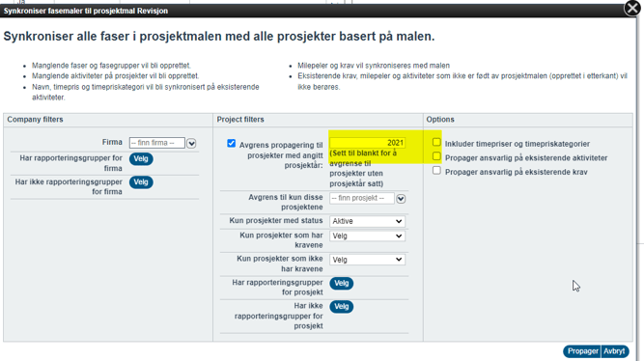Click the Propager button

pyautogui.click(x=582, y=351)
